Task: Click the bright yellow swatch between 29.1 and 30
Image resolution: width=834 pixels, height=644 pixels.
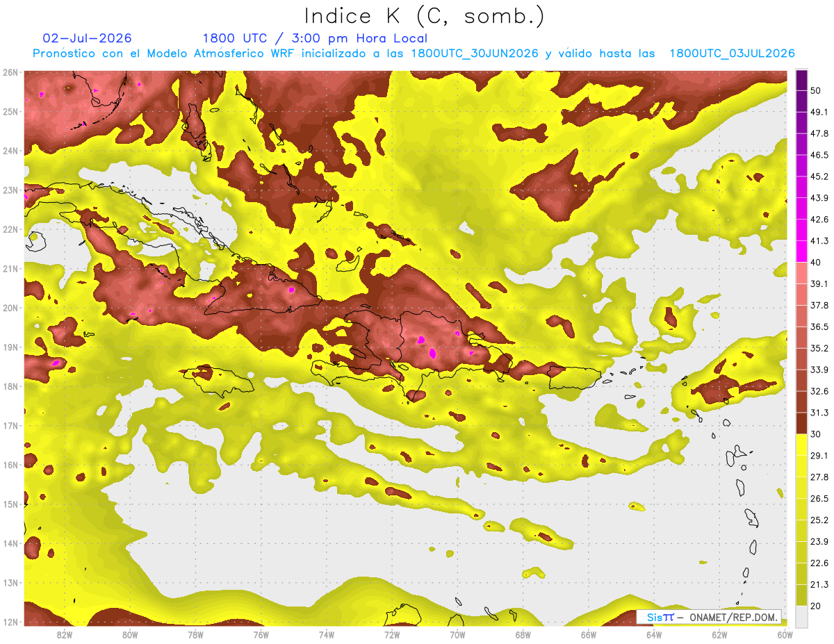Action: point(801,445)
